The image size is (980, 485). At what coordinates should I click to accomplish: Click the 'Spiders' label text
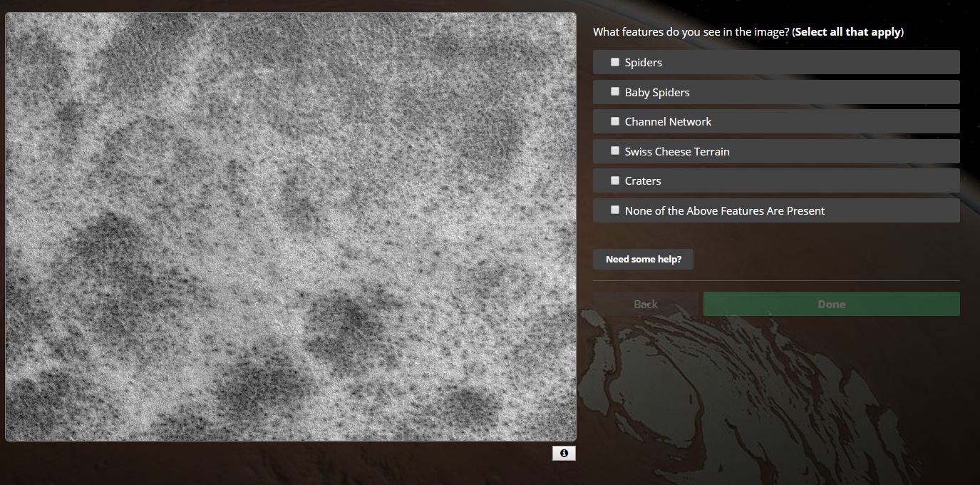(x=644, y=63)
